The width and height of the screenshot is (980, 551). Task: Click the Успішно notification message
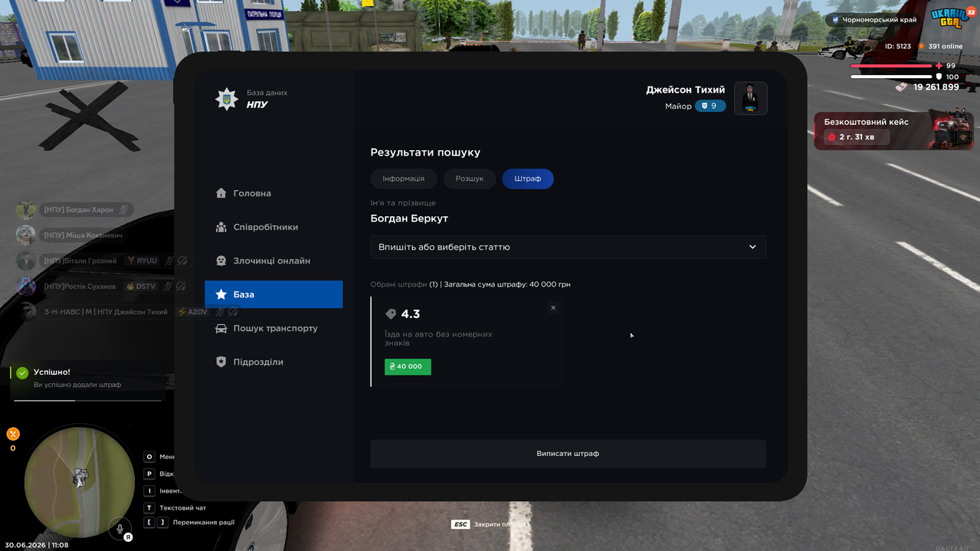click(86, 381)
